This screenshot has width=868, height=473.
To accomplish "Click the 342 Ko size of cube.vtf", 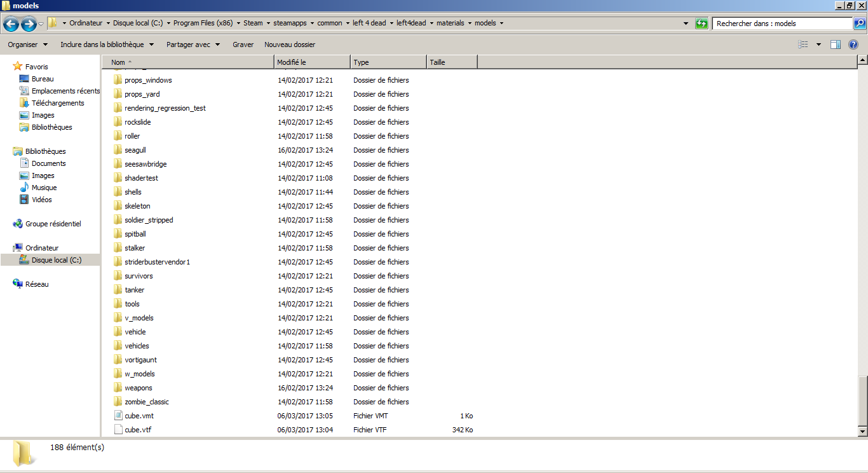I will coord(462,430).
